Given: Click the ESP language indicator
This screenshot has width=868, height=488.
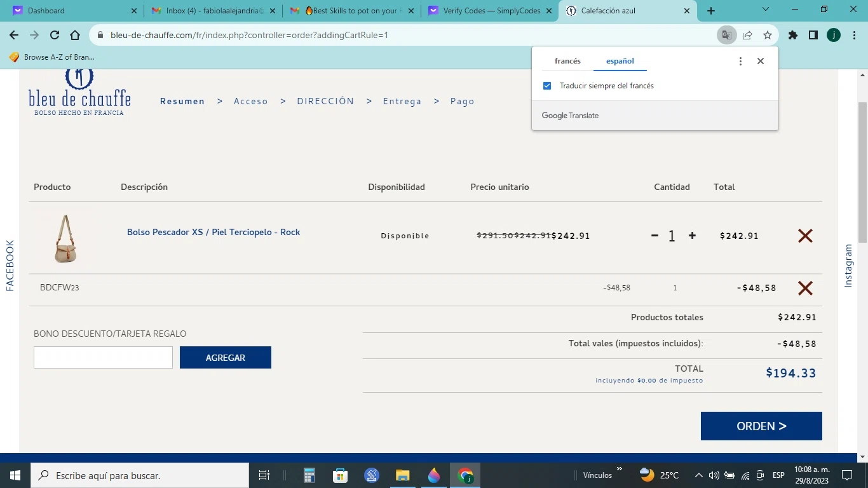Looking at the screenshot, I should pos(778,475).
